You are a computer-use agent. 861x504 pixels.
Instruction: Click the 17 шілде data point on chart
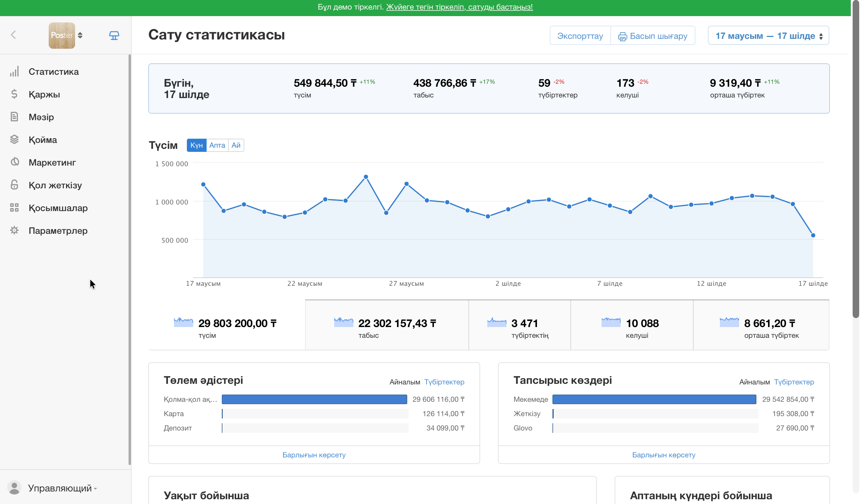click(813, 236)
